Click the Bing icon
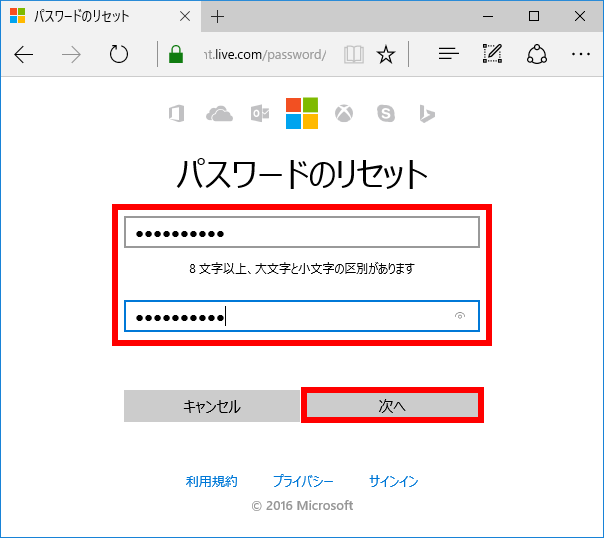 427,114
